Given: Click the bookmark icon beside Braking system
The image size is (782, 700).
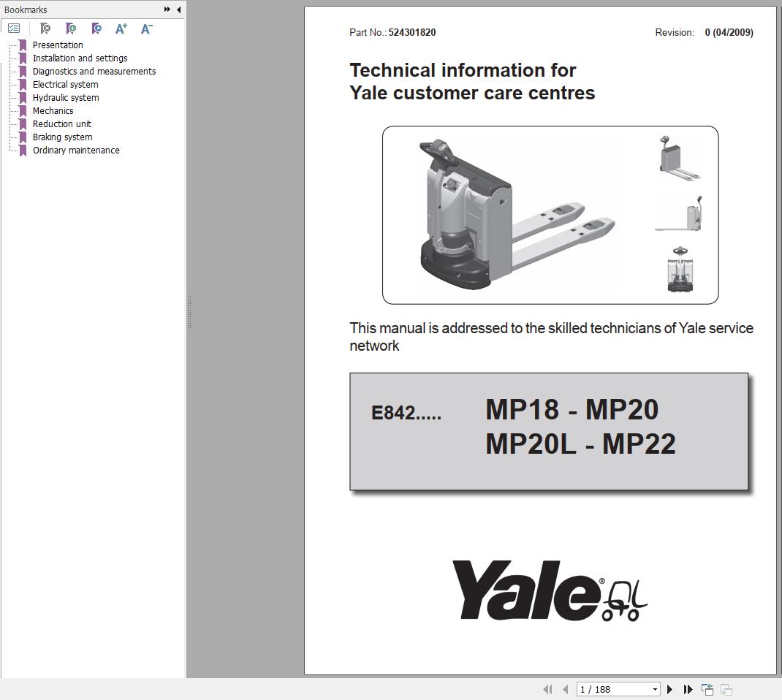Looking at the screenshot, I should (x=23, y=137).
